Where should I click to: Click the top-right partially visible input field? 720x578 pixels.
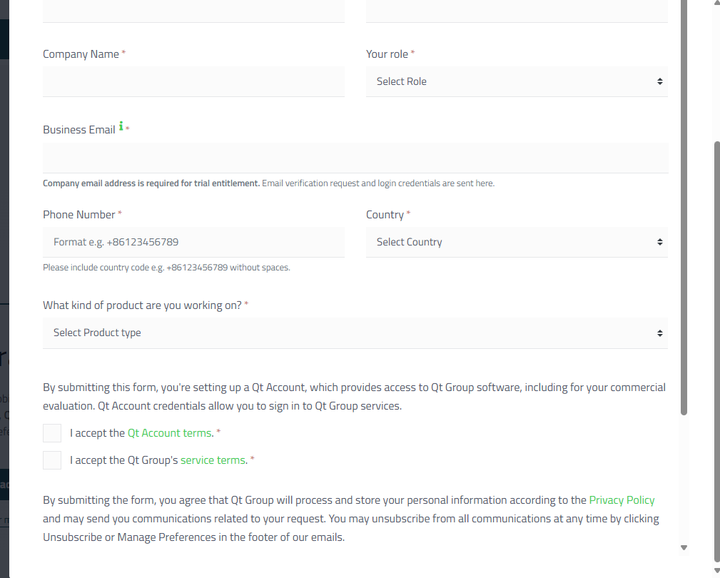pyautogui.click(x=516, y=11)
